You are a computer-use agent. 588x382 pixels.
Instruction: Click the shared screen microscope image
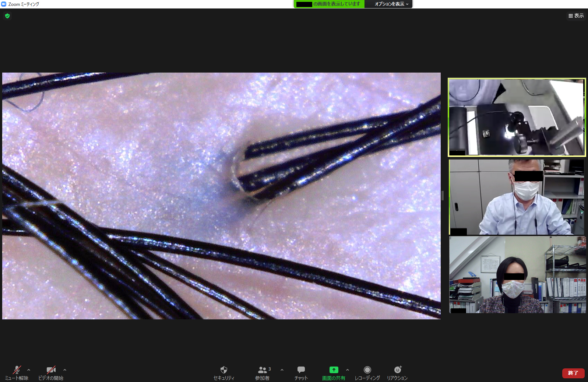pos(221,196)
